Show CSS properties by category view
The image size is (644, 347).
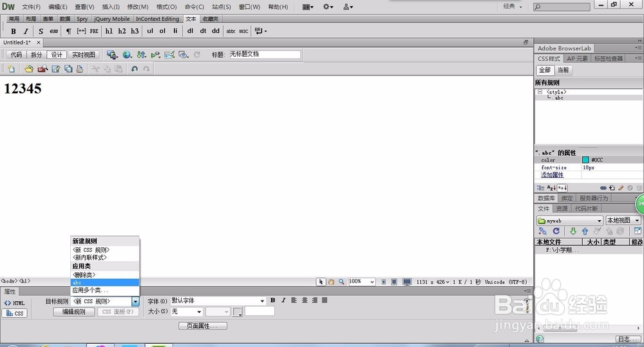(541, 188)
